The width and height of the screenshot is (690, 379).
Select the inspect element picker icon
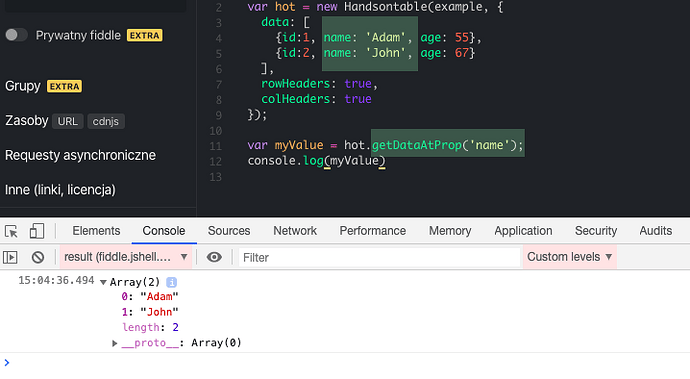11,231
